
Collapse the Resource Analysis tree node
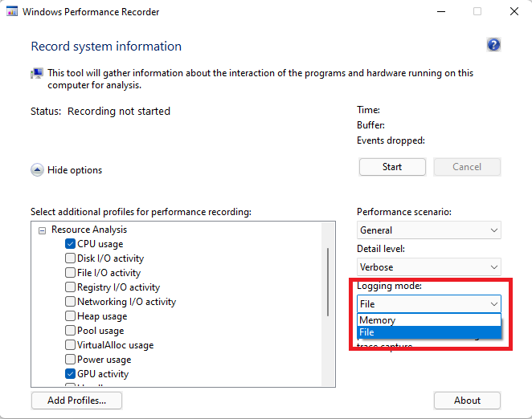coord(42,231)
